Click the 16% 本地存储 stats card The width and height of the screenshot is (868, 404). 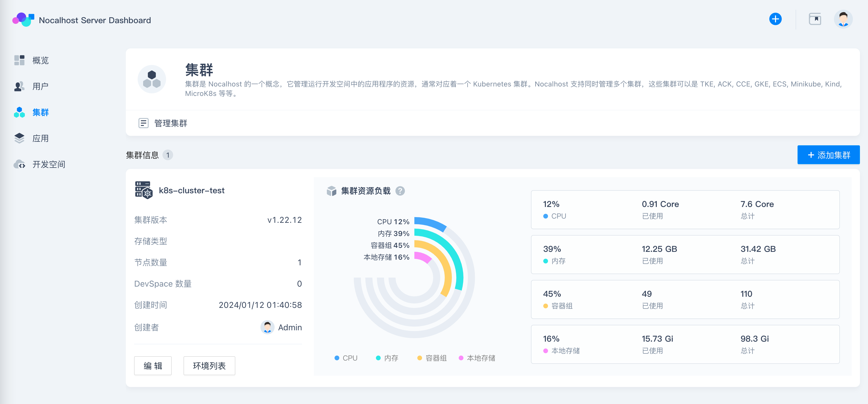tap(685, 344)
